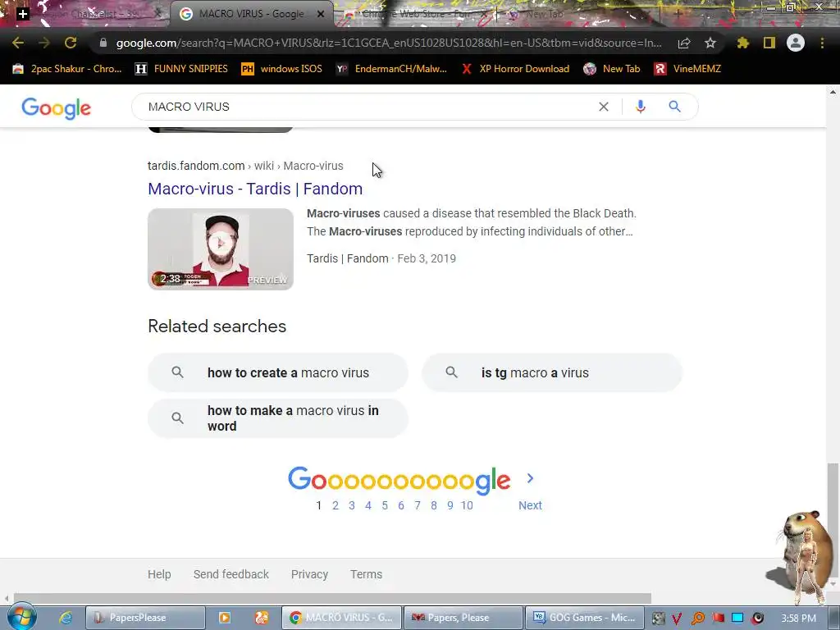This screenshot has width=840, height=630.
Task: Submit search with the magnifier icon
Action: (674, 107)
